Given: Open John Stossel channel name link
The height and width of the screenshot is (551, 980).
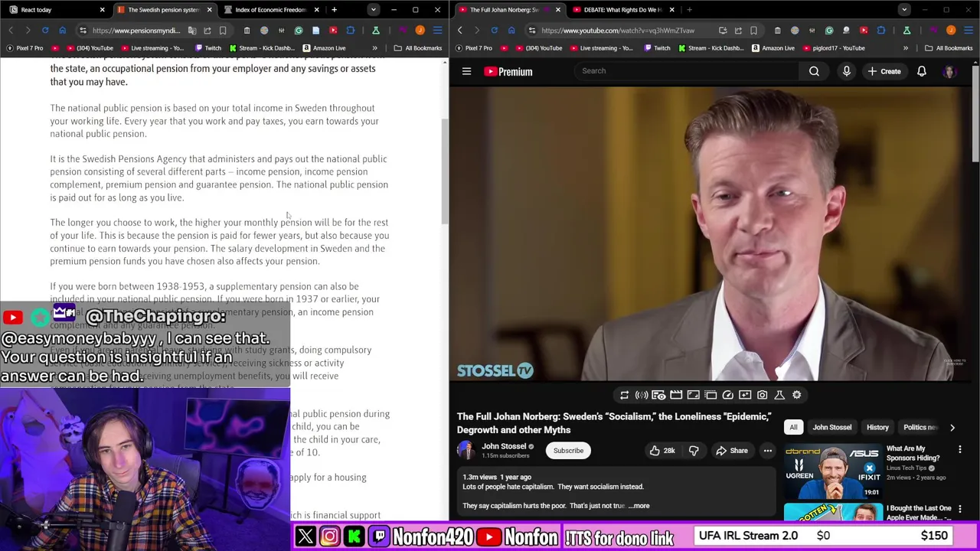Looking at the screenshot, I should 504,446.
